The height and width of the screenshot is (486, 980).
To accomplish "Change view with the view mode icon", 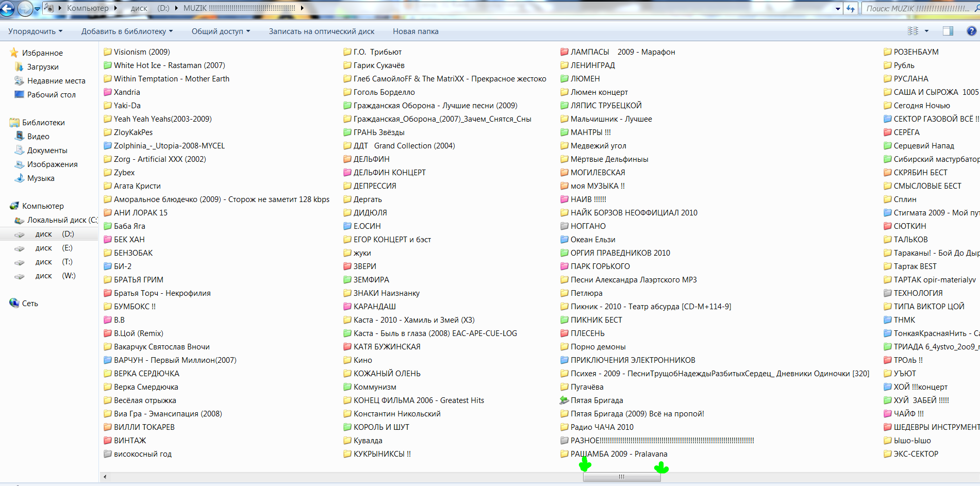I will [913, 31].
